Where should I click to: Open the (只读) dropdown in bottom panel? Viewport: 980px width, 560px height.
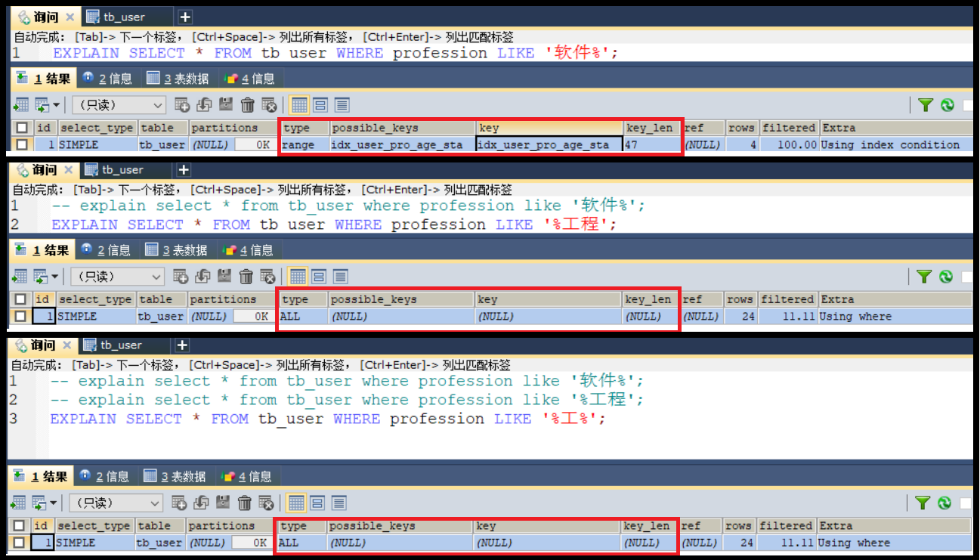pos(116,503)
